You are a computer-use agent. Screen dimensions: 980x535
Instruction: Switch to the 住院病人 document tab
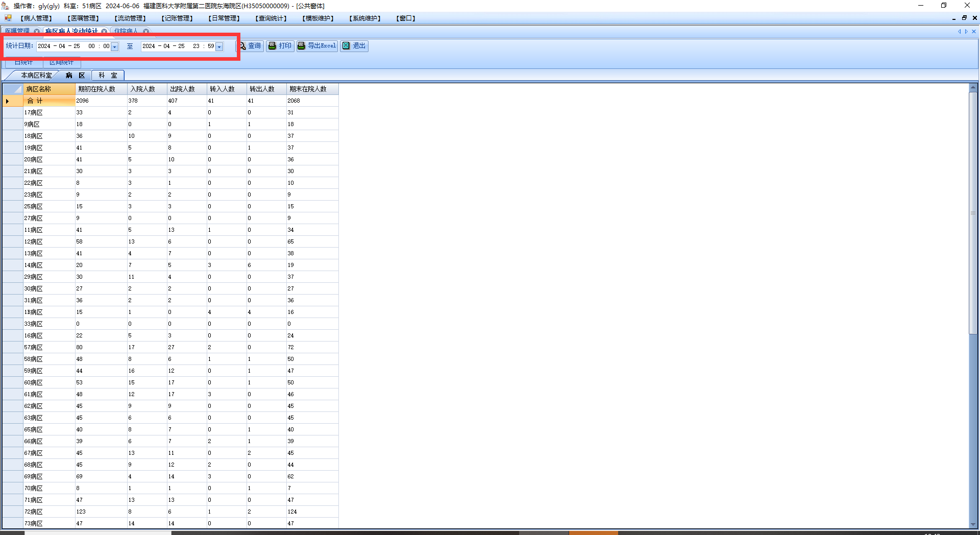pos(126,31)
